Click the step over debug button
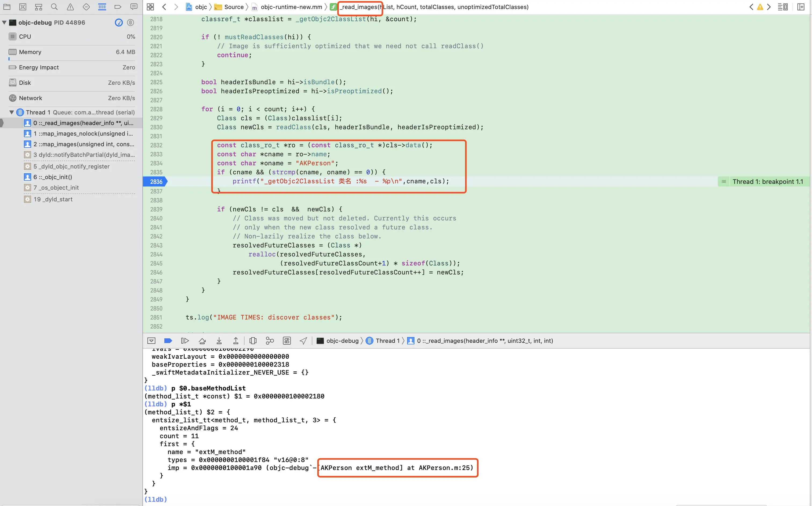Viewport: 812px width, 506px height. pos(202,341)
